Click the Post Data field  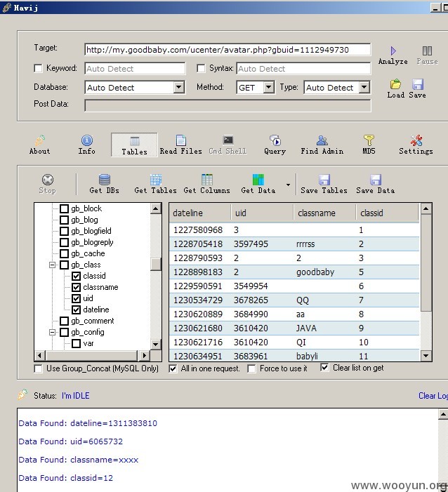pos(228,105)
